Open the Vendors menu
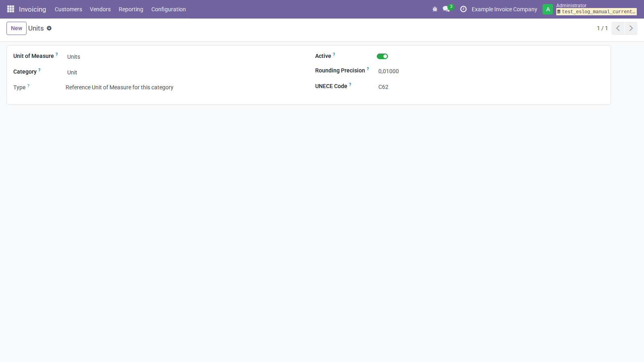 pyautogui.click(x=100, y=9)
